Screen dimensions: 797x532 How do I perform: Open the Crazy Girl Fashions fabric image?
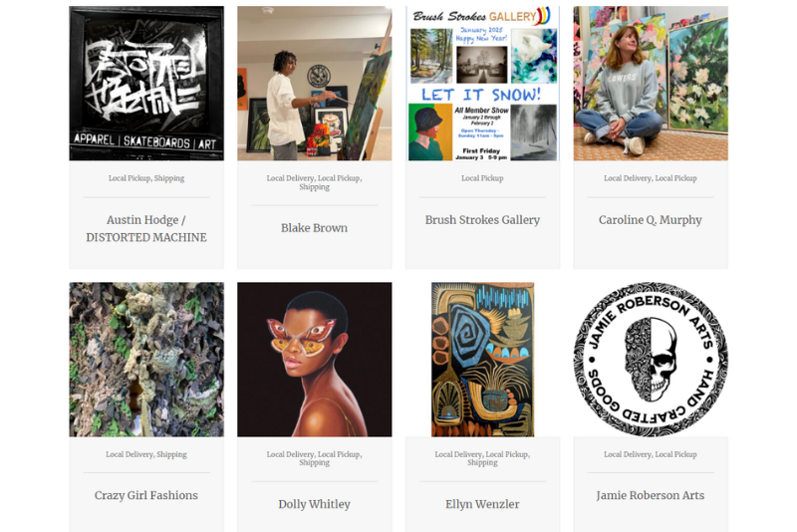(x=146, y=360)
